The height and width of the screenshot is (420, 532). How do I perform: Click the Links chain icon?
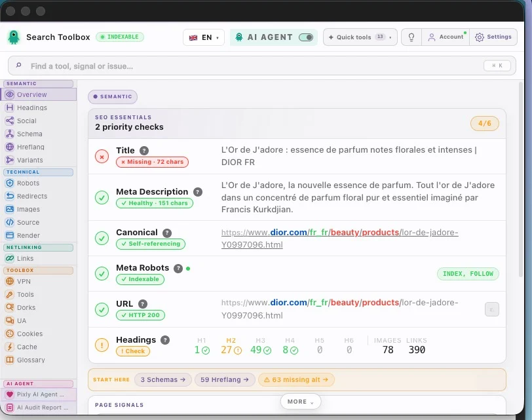tap(10, 259)
